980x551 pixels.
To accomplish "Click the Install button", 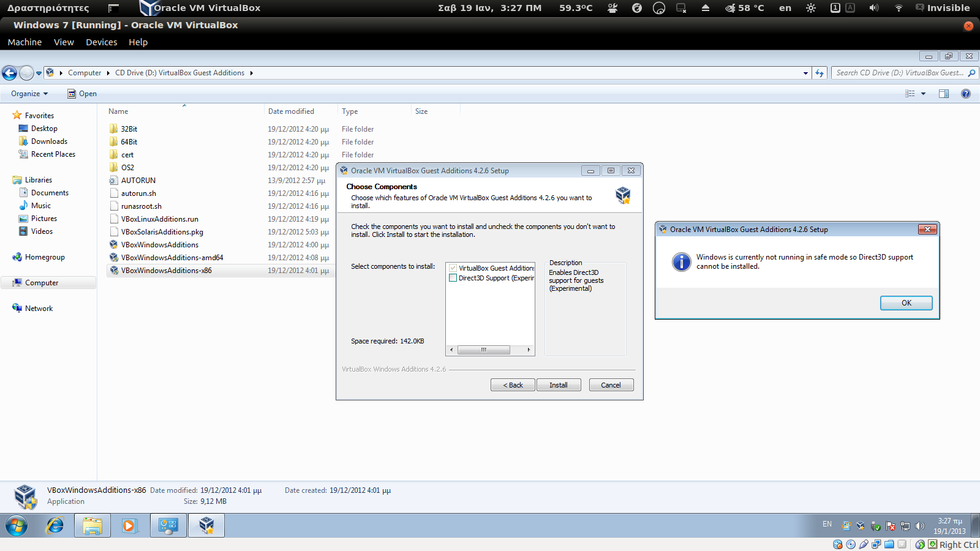I will pyautogui.click(x=559, y=385).
